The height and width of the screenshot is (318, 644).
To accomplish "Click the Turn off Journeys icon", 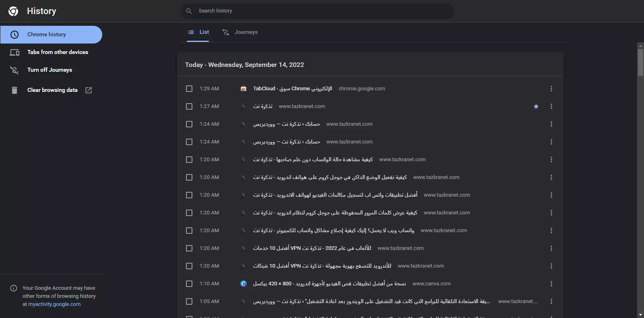I will [14, 70].
